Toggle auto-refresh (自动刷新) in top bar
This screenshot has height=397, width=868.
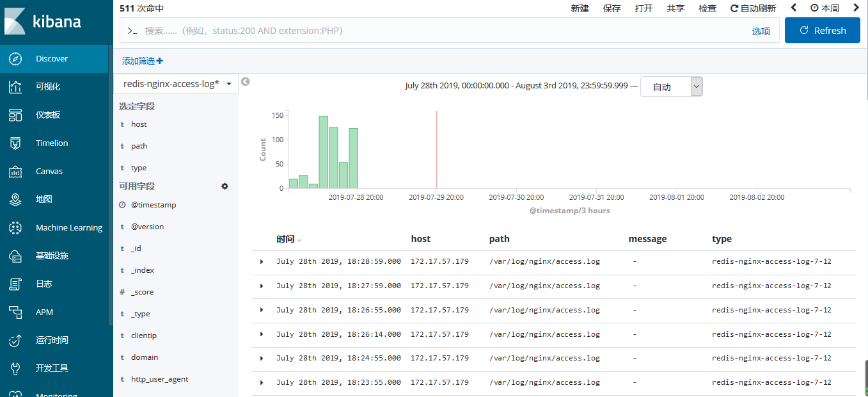753,8
